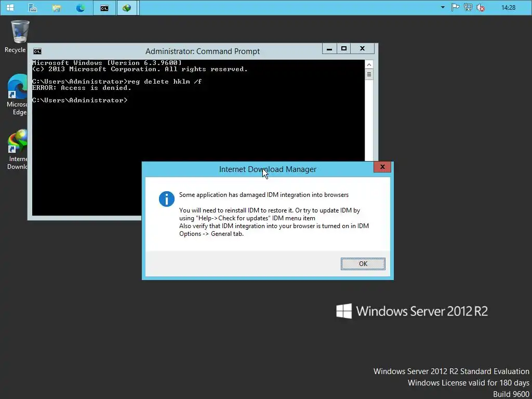Maximize the Command Prompt window
The image size is (532, 399).
click(344, 48)
